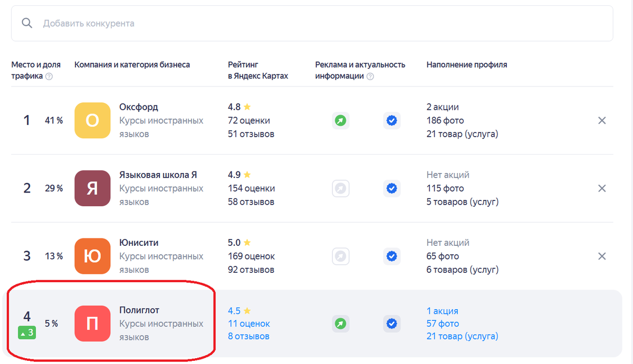Open '8 отзывов' link for Полиглот
Image resolution: width=633 pixels, height=364 pixels.
248,336
